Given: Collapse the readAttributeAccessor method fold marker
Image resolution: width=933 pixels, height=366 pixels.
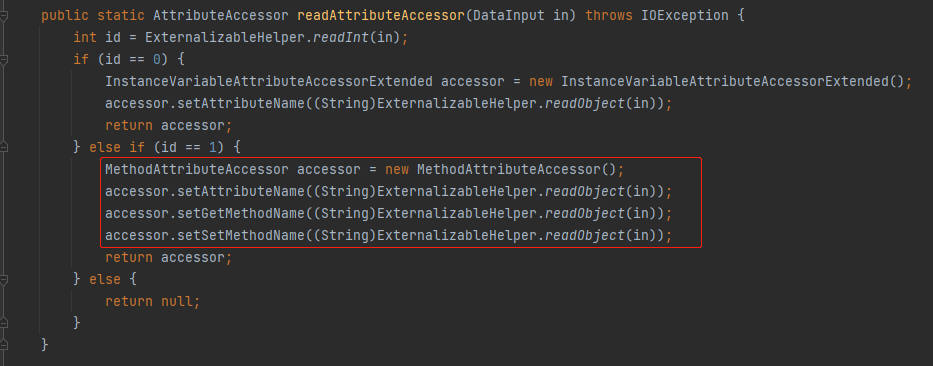Looking at the screenshot, I should tap(4, 16).
